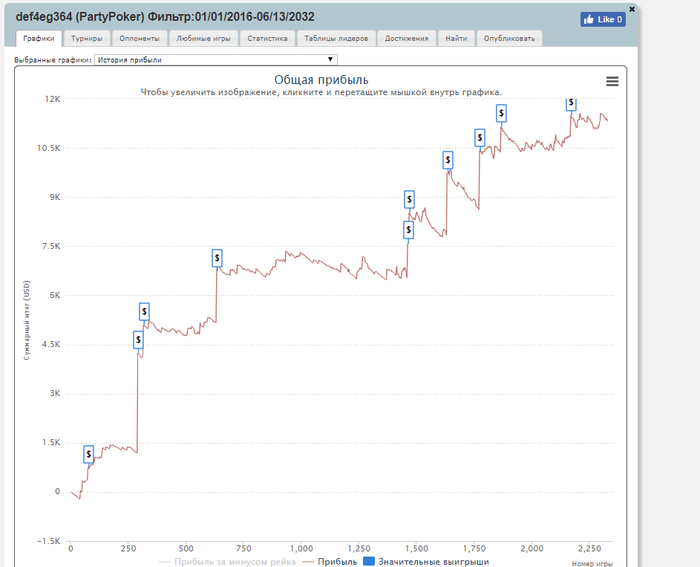Click the $ win marker just below 6K
Image resolution: width=700 pixels, height=567 pixels.
pos(144,312)
